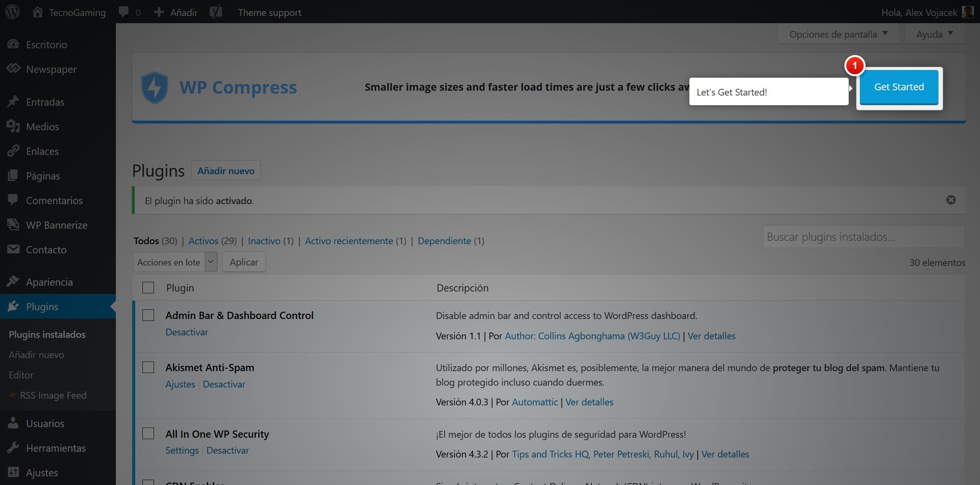Viewport: 980px width, 485px height.
Task: Click the Medios media icon
Action: pos(13,126)
